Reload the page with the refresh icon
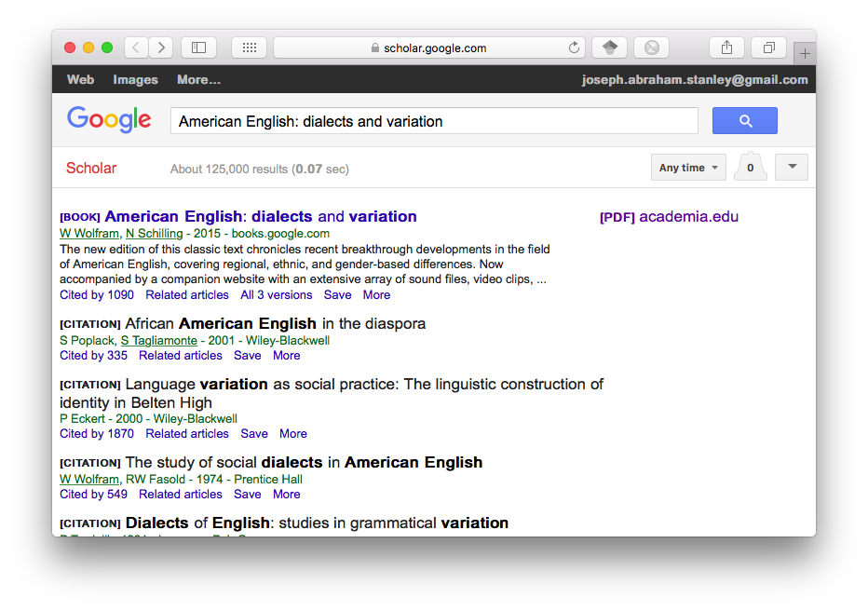This screenshot has width=868, height=611. pos(574,48)
